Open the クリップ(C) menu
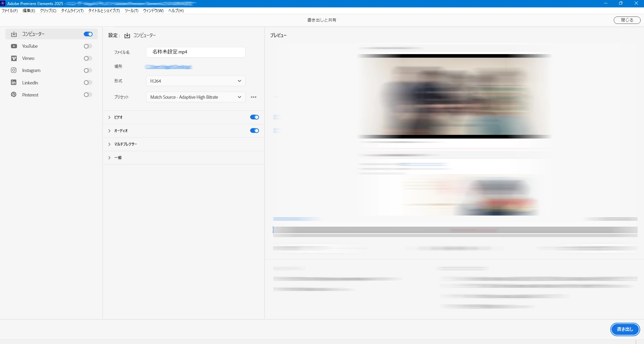The image size is (644, 344). pos(48,10)
